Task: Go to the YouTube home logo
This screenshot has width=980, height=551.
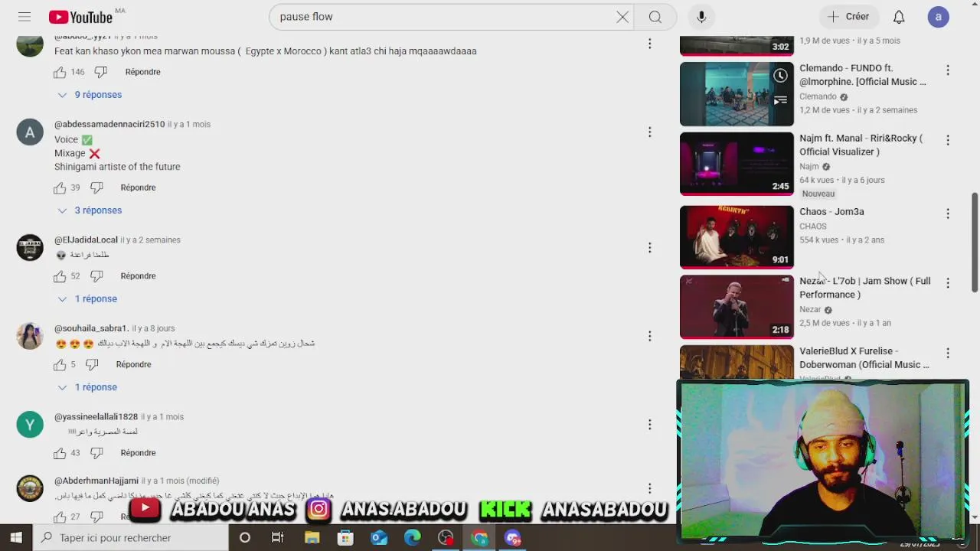Action: (x=80, y=17)
